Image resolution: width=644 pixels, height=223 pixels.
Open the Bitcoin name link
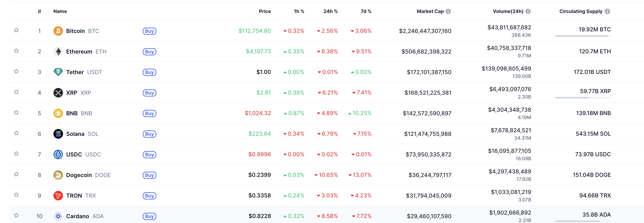[x=76, y=31]
